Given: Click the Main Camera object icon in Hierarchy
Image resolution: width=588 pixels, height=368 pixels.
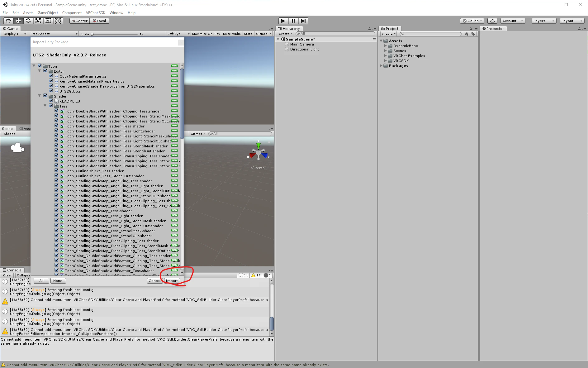Looking at the screenshot, I should pyautogui.click(x=287, y=44).
